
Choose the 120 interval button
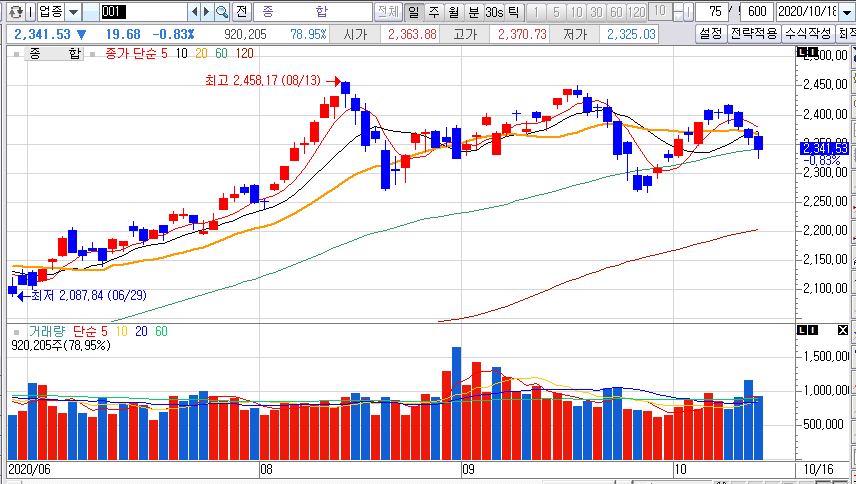coord(637,11)
